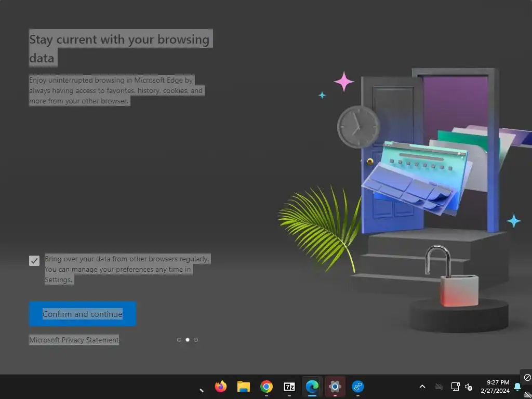
Task: Click the OneDrive cloud tray icon
Action: 439,387
